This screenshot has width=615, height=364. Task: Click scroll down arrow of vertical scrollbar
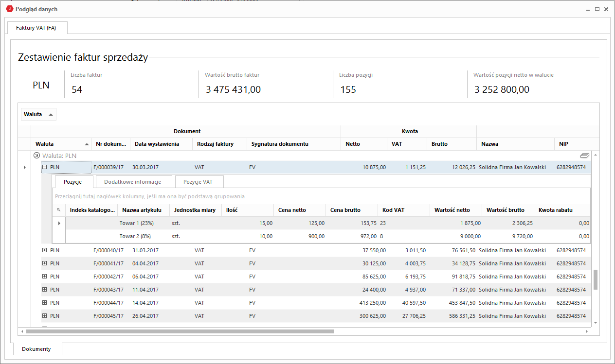point(596,323)
